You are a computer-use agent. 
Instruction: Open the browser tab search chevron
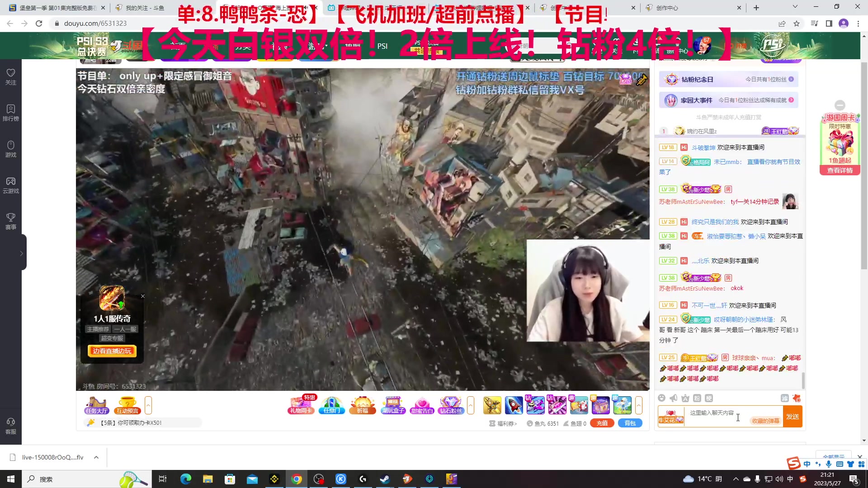coord(795,7)
